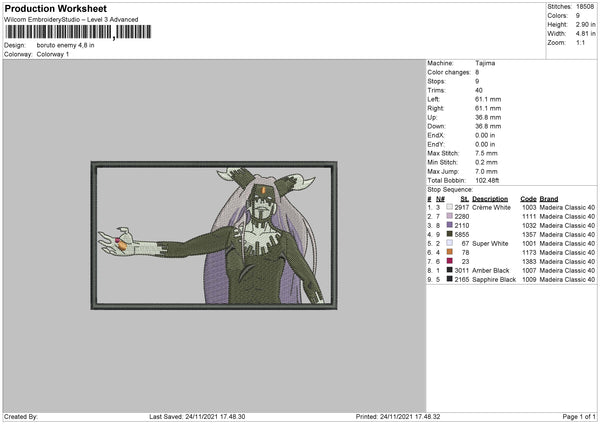Click the Amber Black color swatch
The height and width of the screenshot is (424, 600).
(x=449, y=270)
